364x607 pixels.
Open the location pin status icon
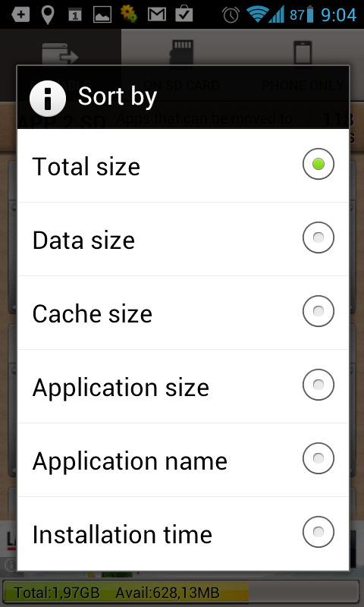coord(48,15)
